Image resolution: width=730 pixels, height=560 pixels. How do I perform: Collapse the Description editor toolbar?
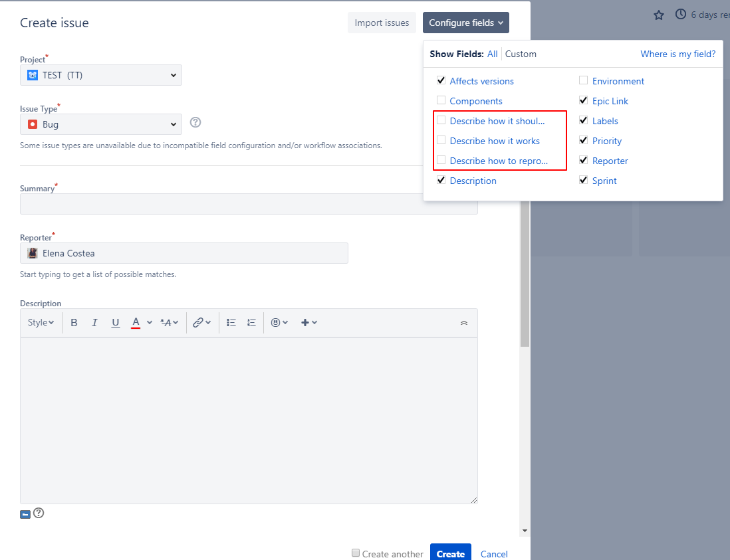464,322
